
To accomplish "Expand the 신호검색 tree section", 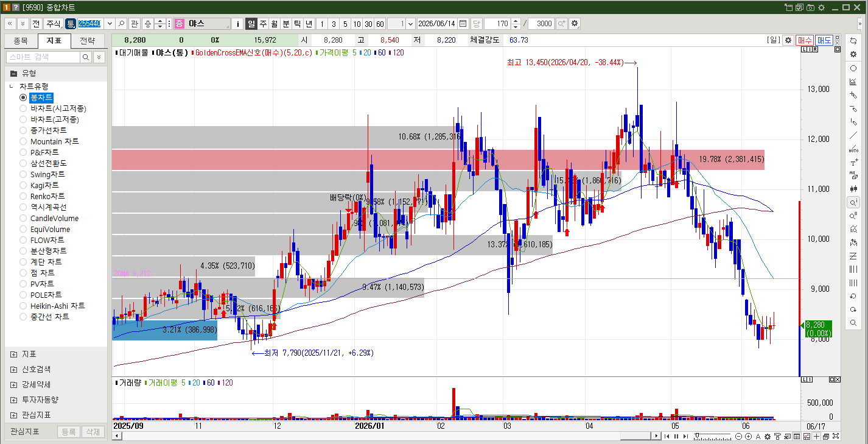I will point(13,369).
